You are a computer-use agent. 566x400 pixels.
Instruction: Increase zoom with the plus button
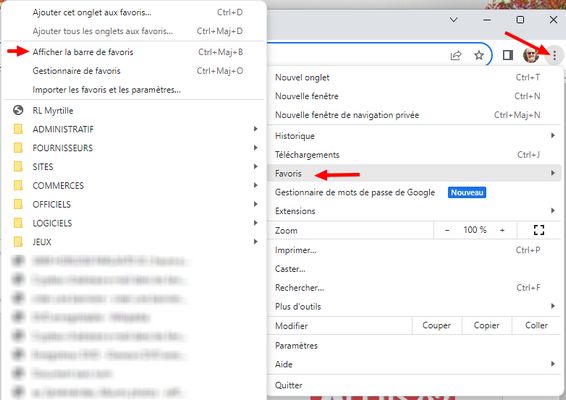click(502, 230)
